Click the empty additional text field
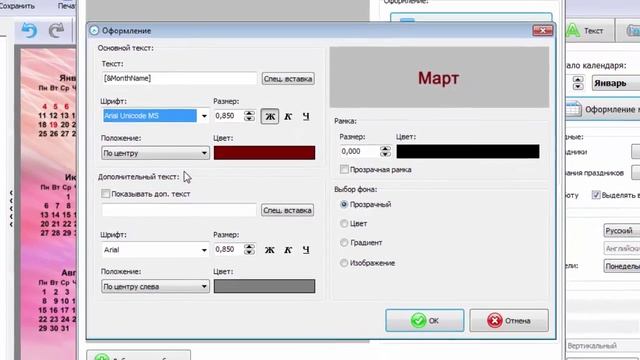The width and height of the screenshot is (640, 360). (x=179, y=210)
